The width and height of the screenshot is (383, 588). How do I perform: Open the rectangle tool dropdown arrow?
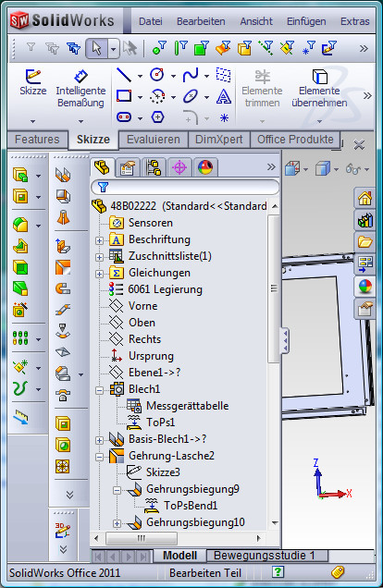[140, 97]
